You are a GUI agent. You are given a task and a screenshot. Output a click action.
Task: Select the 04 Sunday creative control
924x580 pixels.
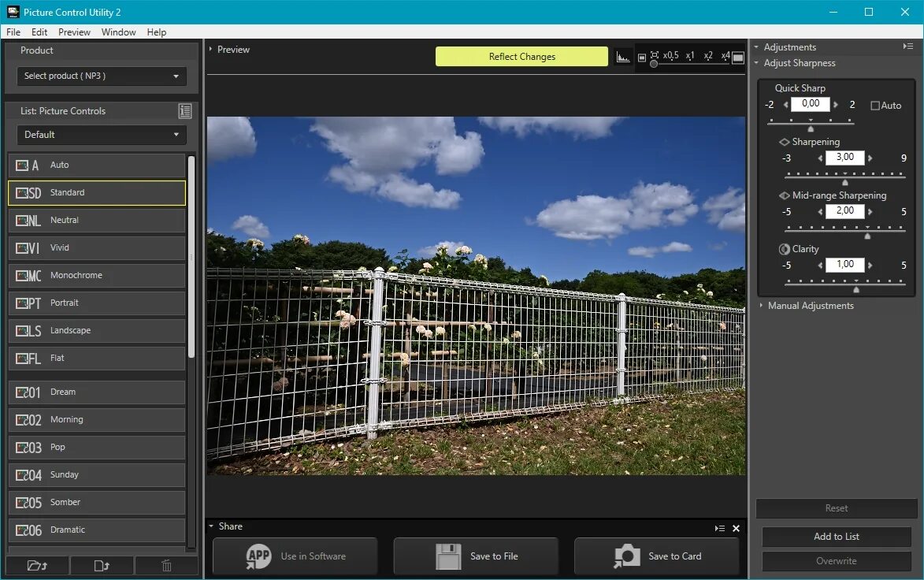click(97, 475)
